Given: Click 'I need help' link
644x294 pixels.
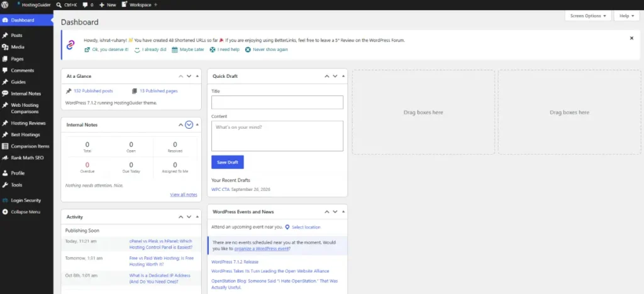Looking at the screenshot, I should pyautogui.click(x=225, y=50).
